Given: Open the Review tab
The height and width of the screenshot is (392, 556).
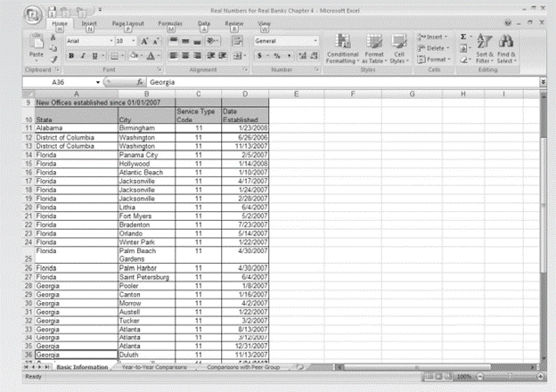Looking at the screenshot, I should [x=234, y=24].
